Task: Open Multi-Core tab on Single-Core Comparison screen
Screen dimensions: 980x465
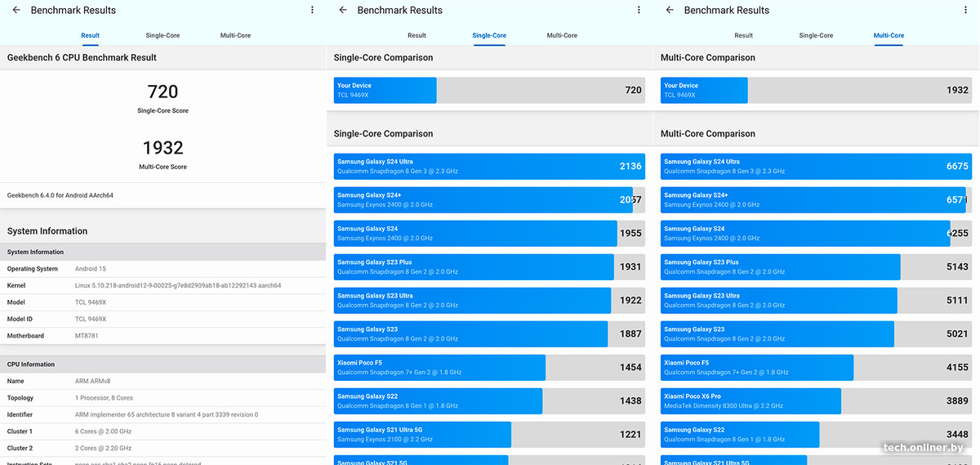Action: pos(562,36)
